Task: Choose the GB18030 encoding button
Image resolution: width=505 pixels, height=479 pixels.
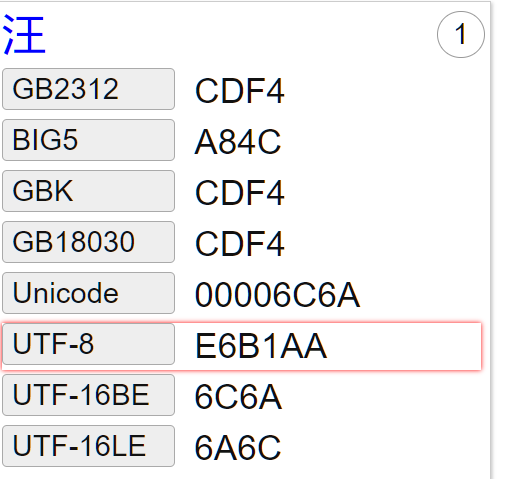Action: 88,242
